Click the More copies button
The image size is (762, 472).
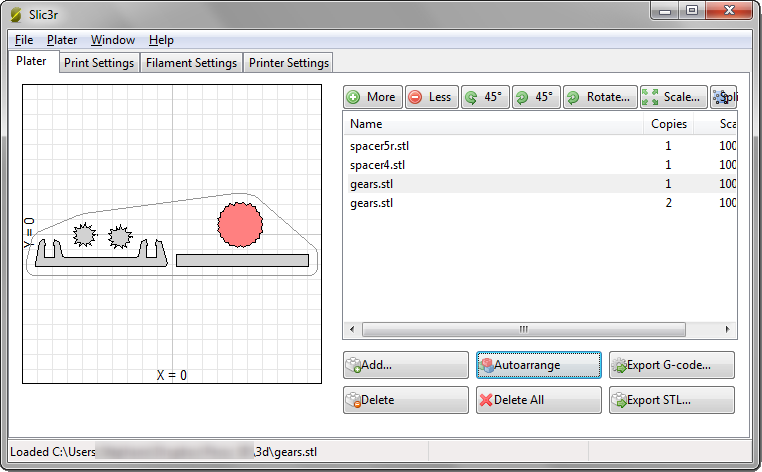pyautogui.click(x=373, y=97)
